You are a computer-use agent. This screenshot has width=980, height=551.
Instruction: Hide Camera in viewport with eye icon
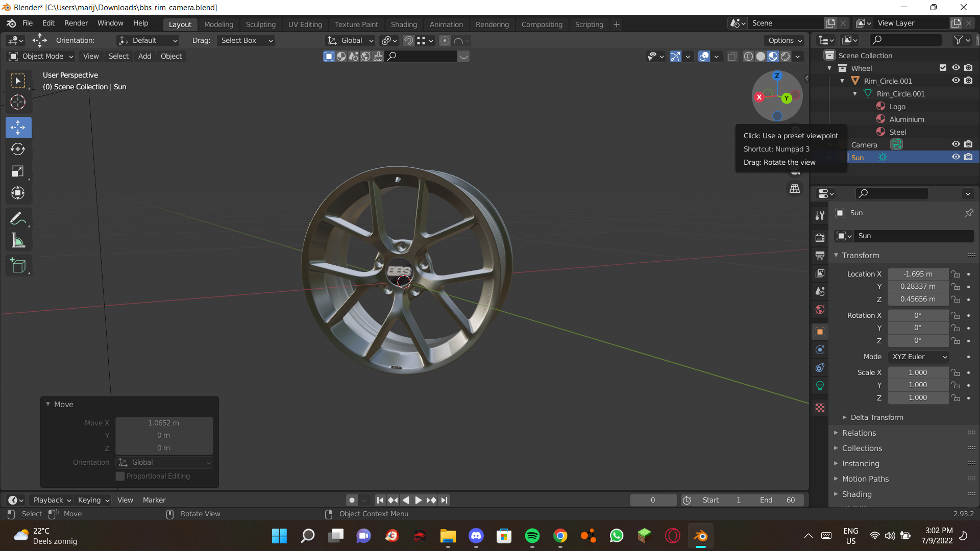pyautogui.click(x=956, y=144)
